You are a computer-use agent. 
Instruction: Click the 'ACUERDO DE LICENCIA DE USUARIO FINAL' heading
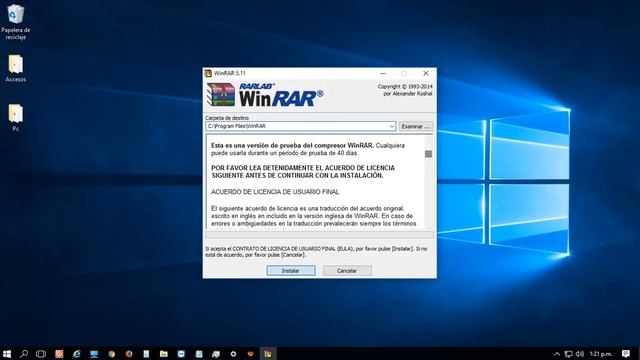point(275,192)
